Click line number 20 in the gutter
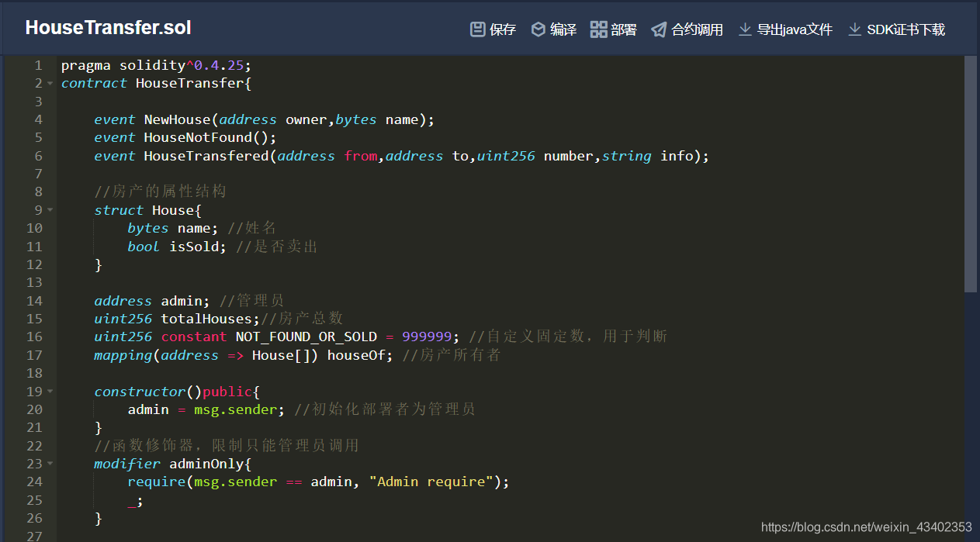The image size is (980, 542). (x=34, y=409)
